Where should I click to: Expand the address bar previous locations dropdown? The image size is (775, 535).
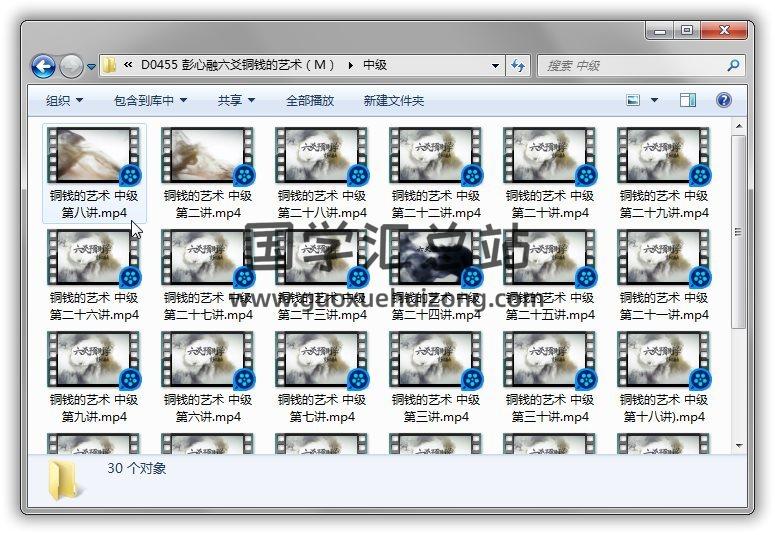click(x=495, y=66)
